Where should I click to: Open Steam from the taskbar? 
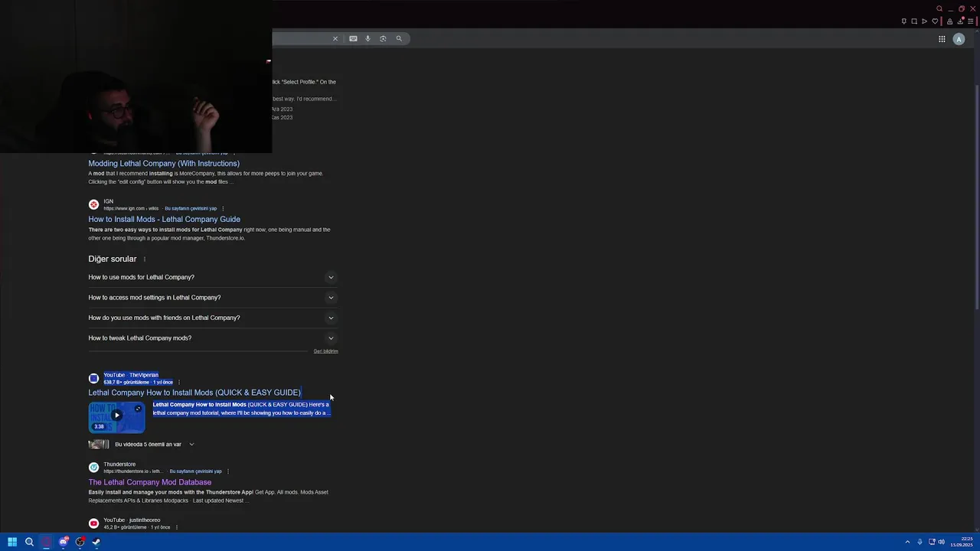click(96, 542)
